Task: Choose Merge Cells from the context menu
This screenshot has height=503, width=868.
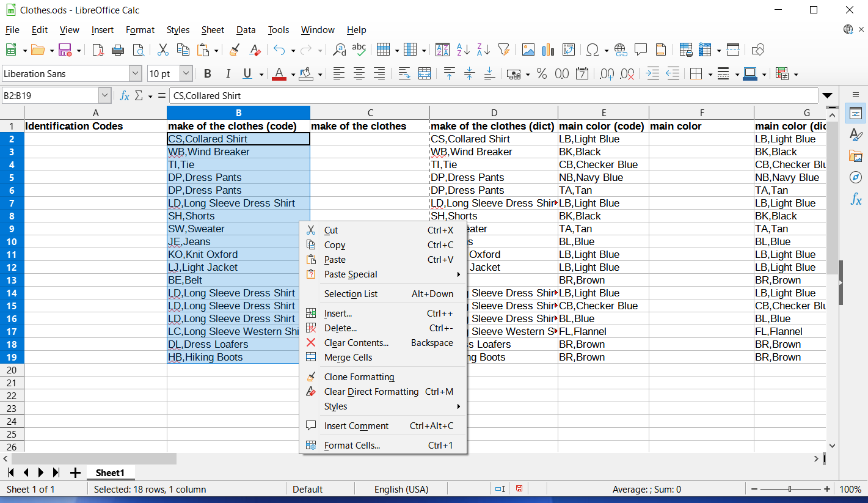Action: tap(384, 358)
